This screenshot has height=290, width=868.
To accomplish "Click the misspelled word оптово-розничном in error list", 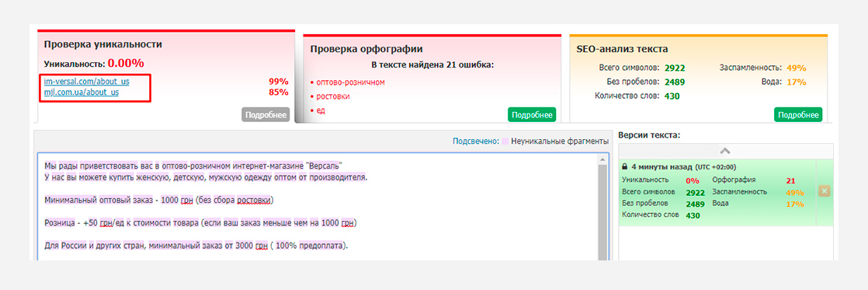I will pos(351,82).
